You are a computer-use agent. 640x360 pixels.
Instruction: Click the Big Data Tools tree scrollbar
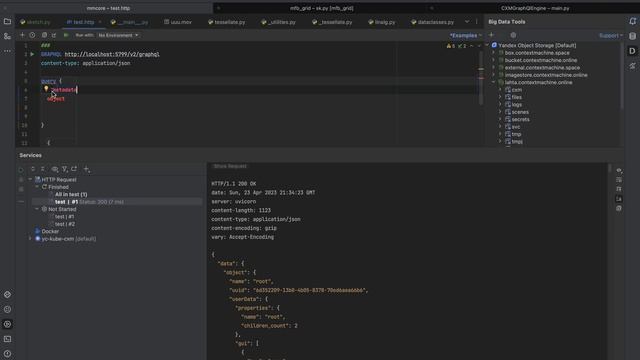pyautogui.click(x=622, y=76)
